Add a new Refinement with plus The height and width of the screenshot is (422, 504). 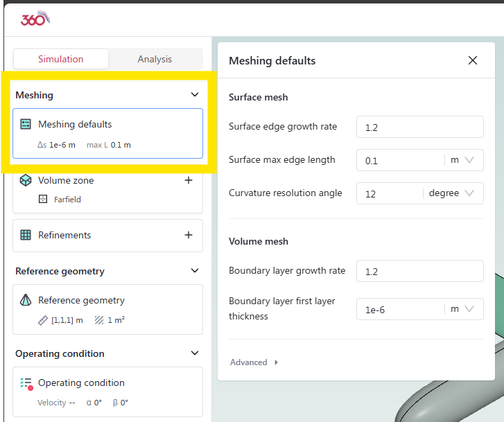coord(188,235)
